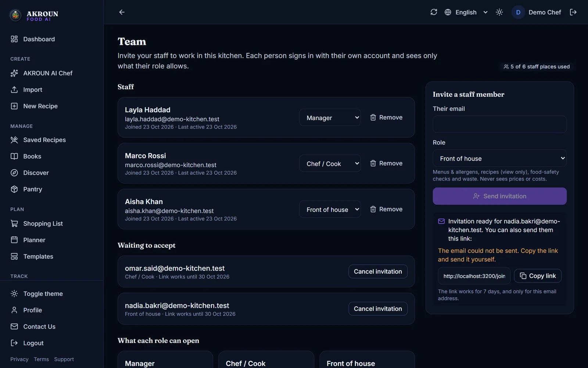Click the Planner calendar icon

tap(14, 240)
